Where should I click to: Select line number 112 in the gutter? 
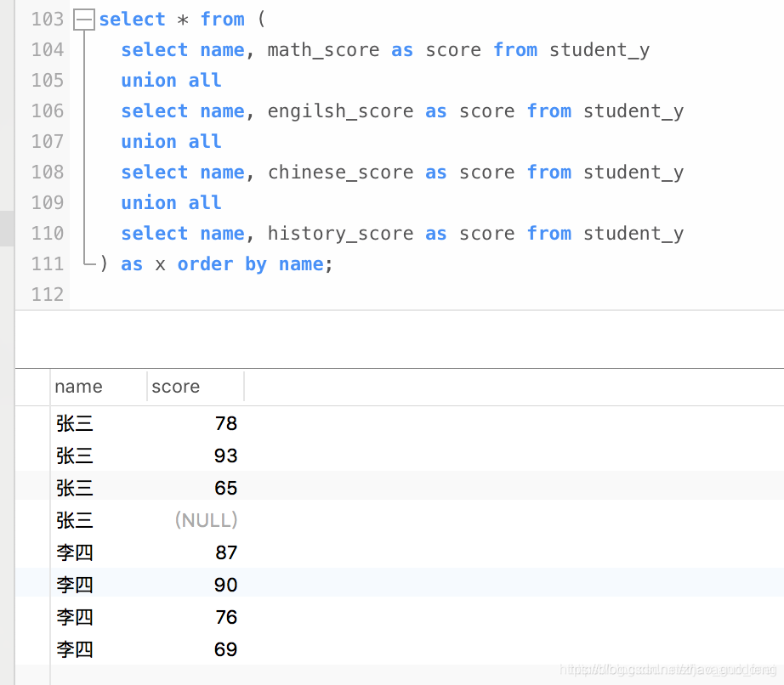click(48, 294)
